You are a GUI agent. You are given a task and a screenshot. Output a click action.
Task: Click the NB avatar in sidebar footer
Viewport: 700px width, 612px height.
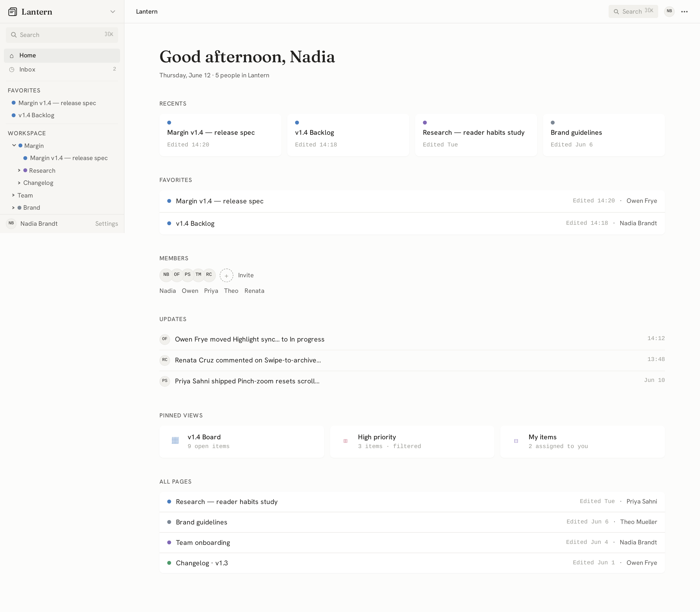point(11,223)
